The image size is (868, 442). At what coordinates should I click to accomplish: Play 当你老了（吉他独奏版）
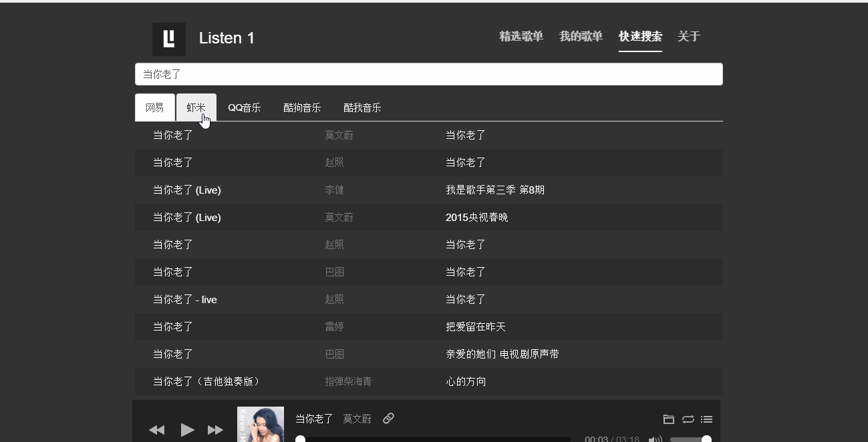pos(206,382)
